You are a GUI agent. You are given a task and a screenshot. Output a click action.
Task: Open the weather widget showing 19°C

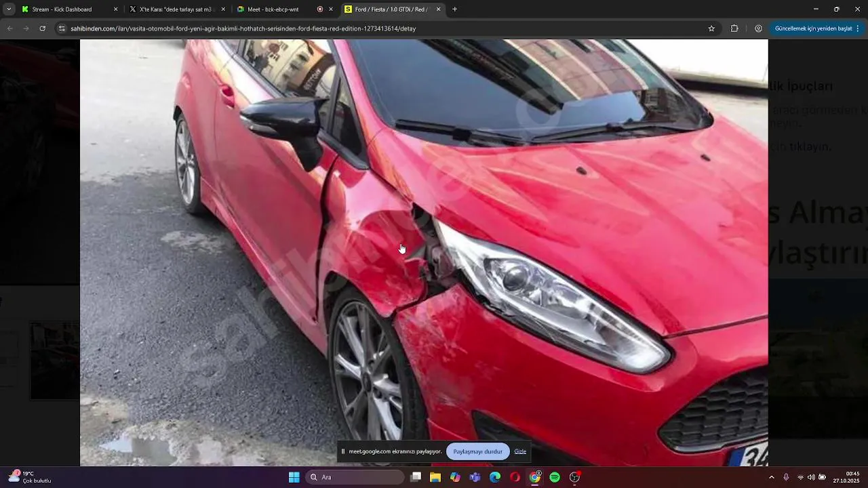click(31, 477)
